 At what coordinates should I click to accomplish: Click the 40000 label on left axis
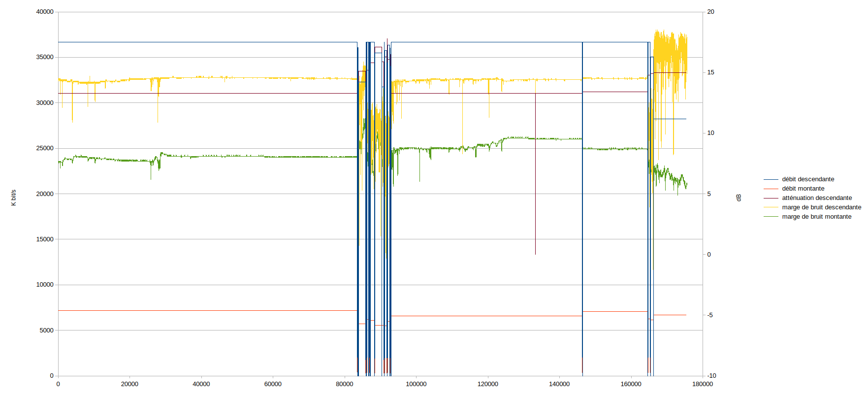point(45,12)
